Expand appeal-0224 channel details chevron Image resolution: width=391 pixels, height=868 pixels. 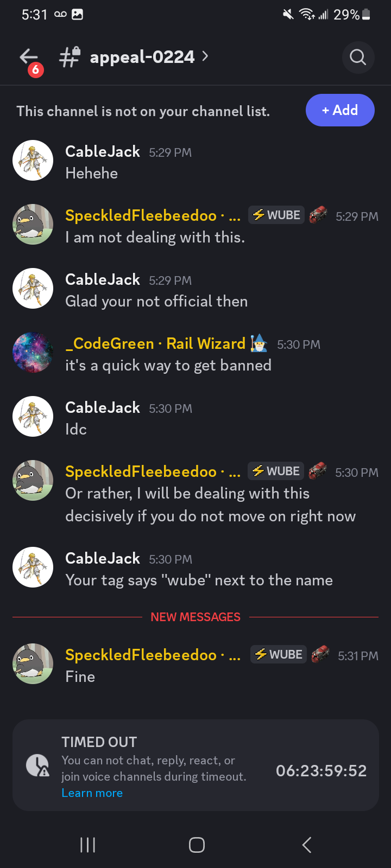pyautogui.click(x=205, y=56)
